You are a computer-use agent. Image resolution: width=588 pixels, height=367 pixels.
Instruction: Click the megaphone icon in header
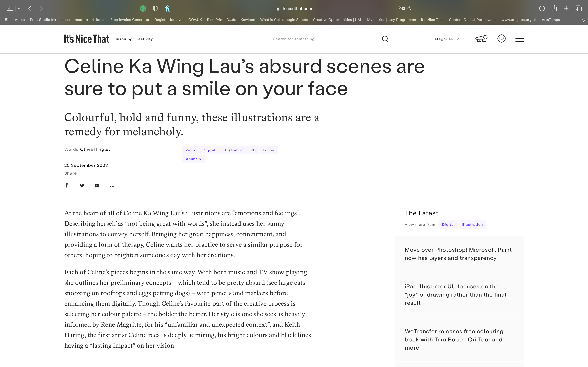click(481, 39)
